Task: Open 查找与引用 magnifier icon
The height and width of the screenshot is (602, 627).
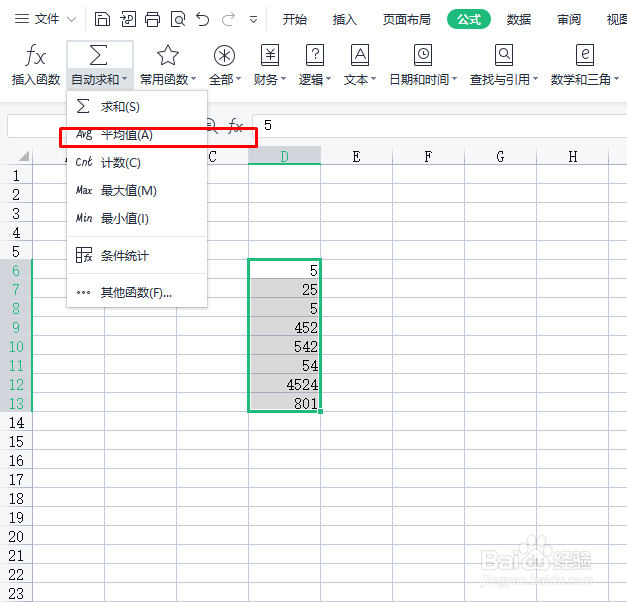Action: (504, 55)
